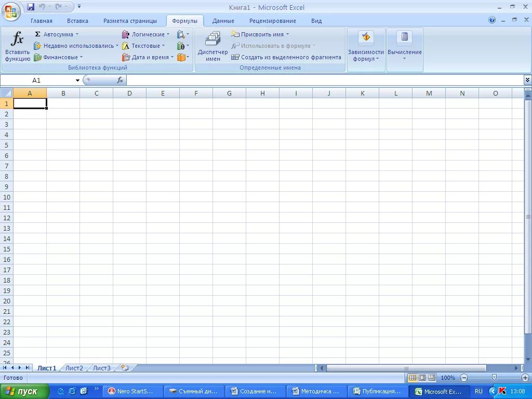Select row header 10
Screen dimensions: 532x399
click(6, 197)
